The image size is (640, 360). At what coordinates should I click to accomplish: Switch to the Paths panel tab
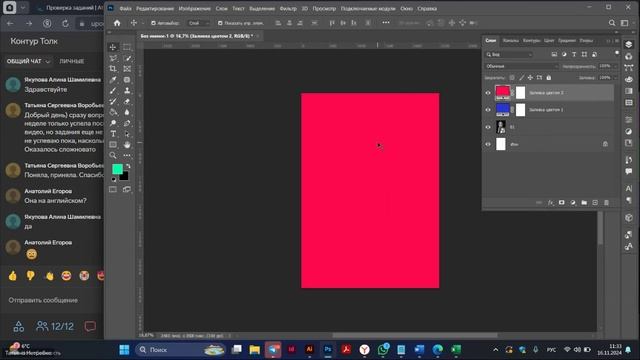[531, 40]
